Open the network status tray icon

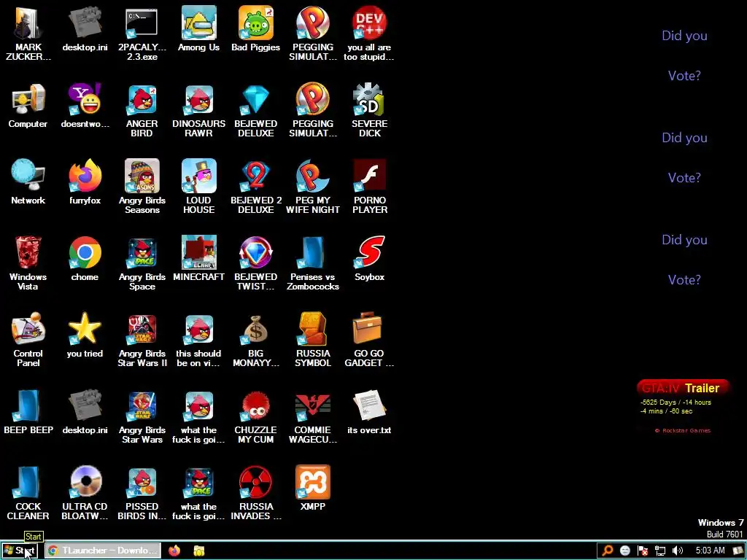point(660,551)
